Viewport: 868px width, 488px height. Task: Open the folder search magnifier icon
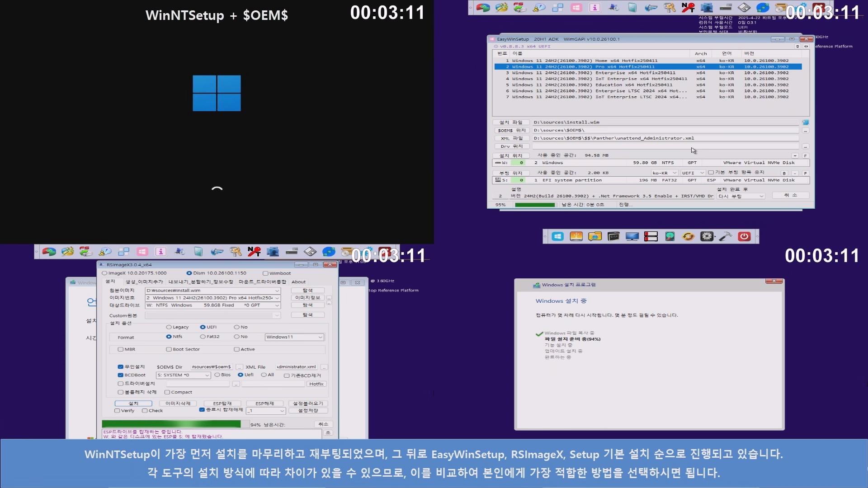click(x=595, y=236)
